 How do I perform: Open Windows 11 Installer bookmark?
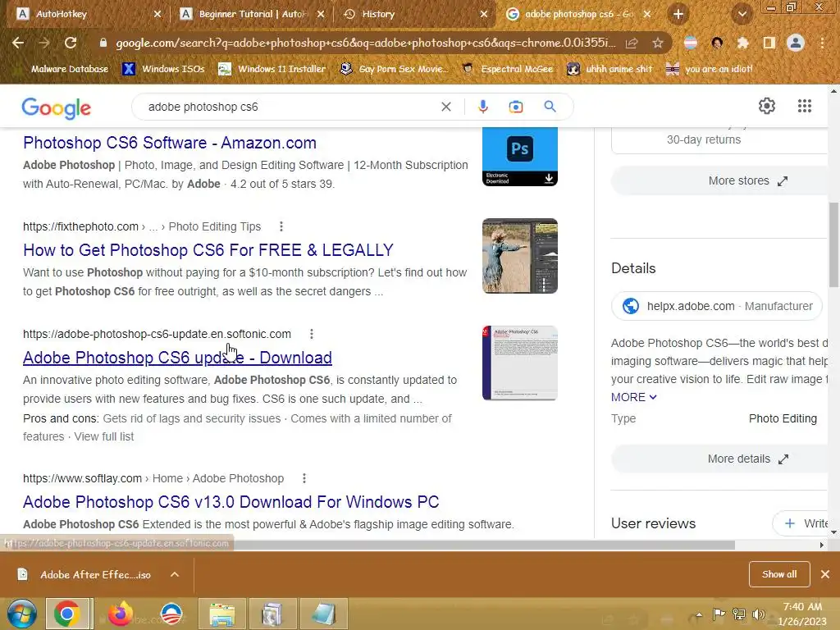tap(272, 69)
